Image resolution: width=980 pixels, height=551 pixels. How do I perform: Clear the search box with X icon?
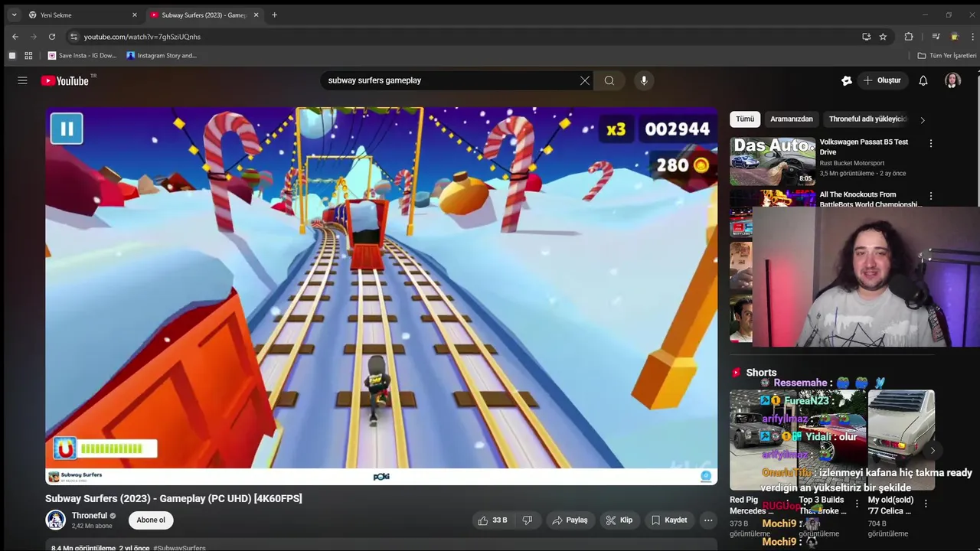click(585, 80)
